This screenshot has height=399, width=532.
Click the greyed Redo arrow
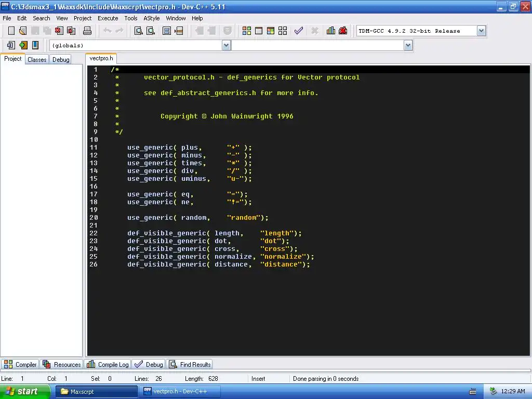coord(119,31)
